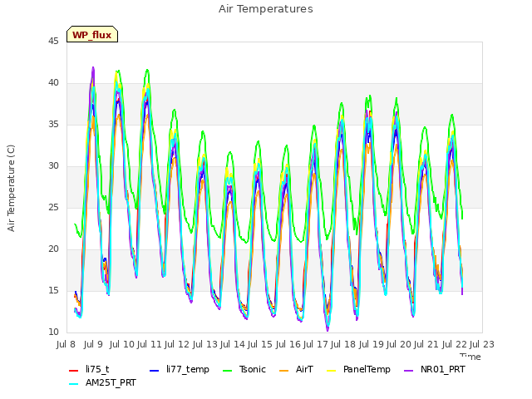Click the Jul 11 x-axis tick label
532x399 pixels.
click(x=150, y=344)
